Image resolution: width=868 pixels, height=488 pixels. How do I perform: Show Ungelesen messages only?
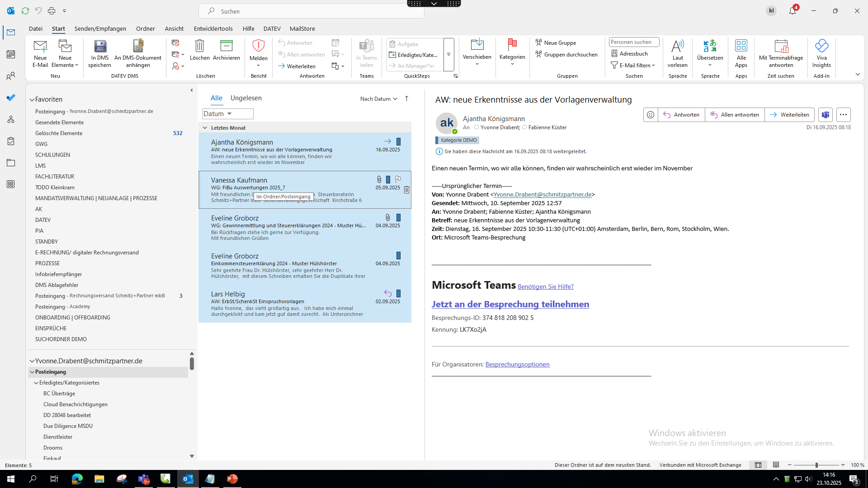coord(246,98)
